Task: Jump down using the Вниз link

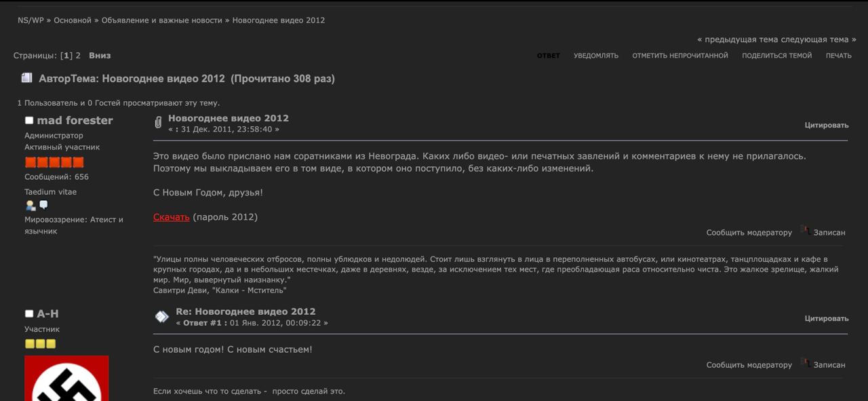Action: 100,56
